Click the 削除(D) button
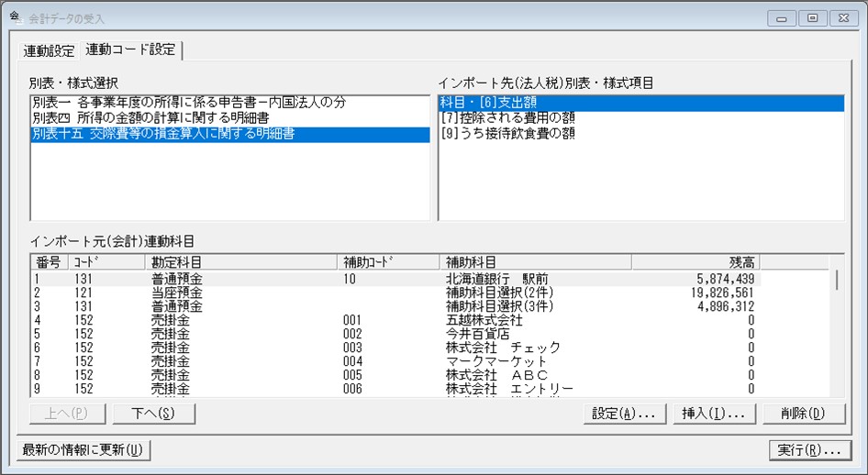868x475 pixels. coord(804,414)
